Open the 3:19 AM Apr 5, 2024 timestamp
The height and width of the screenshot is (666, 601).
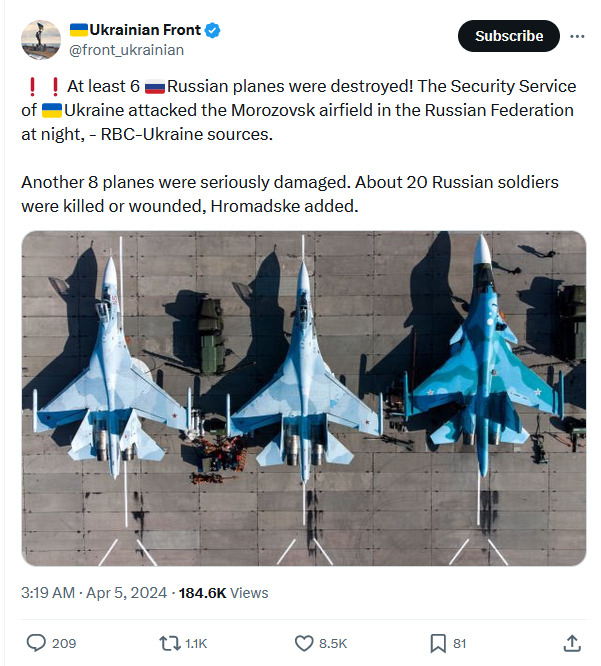(95, 593)
